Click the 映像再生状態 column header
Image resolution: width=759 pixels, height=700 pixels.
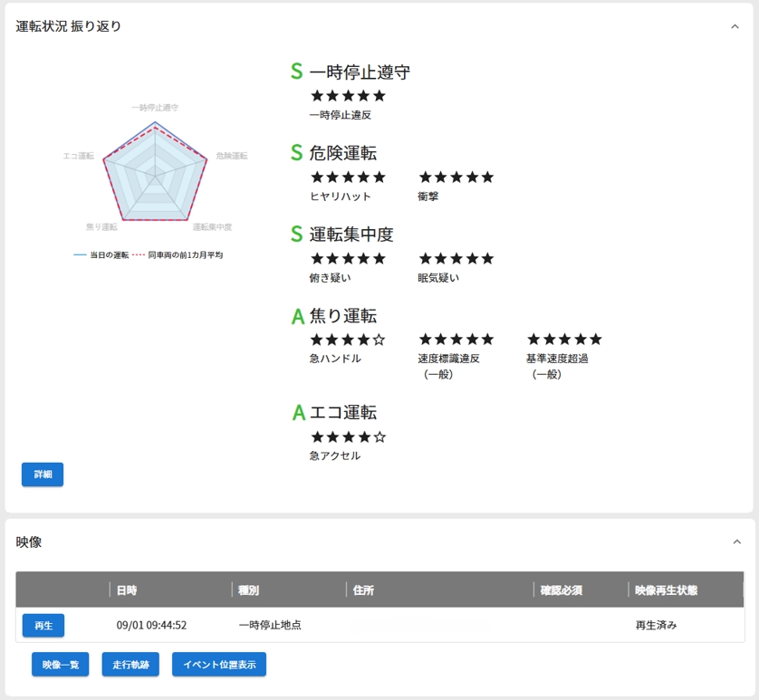[666, 590]
